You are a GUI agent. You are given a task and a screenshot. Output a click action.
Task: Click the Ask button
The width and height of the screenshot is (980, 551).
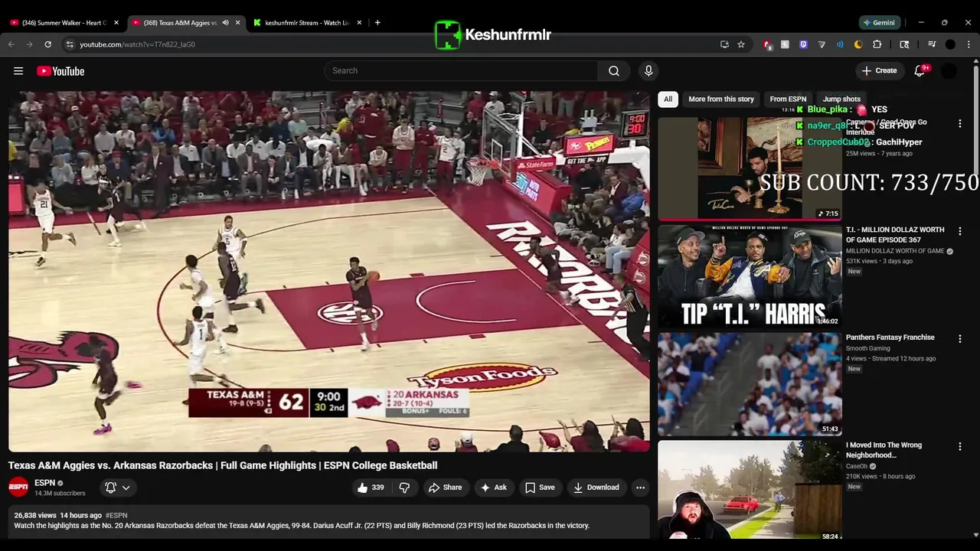pyautogui.click(x=493, y=487)
